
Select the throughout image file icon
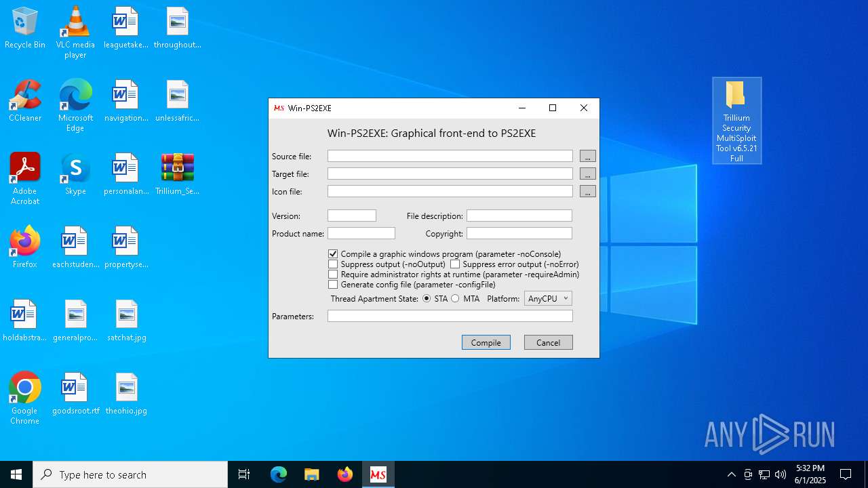pyautogui.click(x=177, y=28)
